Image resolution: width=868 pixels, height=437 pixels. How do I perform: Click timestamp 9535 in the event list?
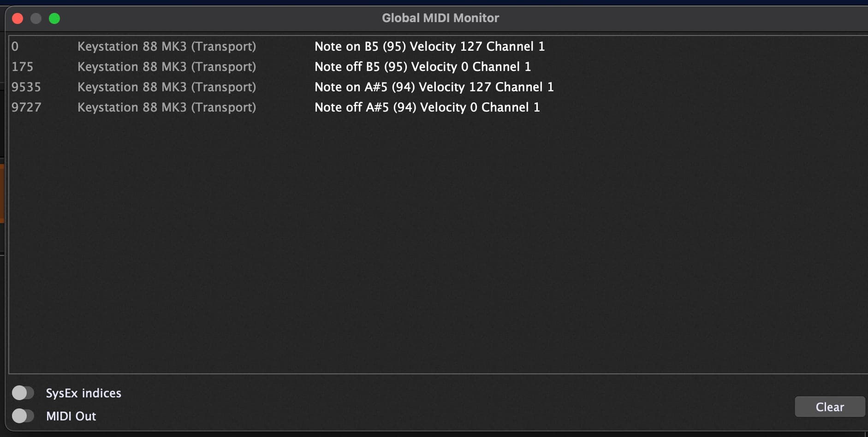[x=26, y=87]
